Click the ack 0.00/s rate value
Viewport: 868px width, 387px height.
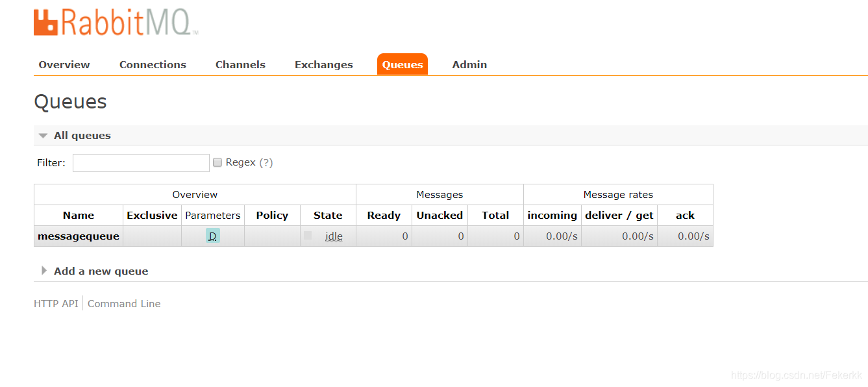point(693,236)
